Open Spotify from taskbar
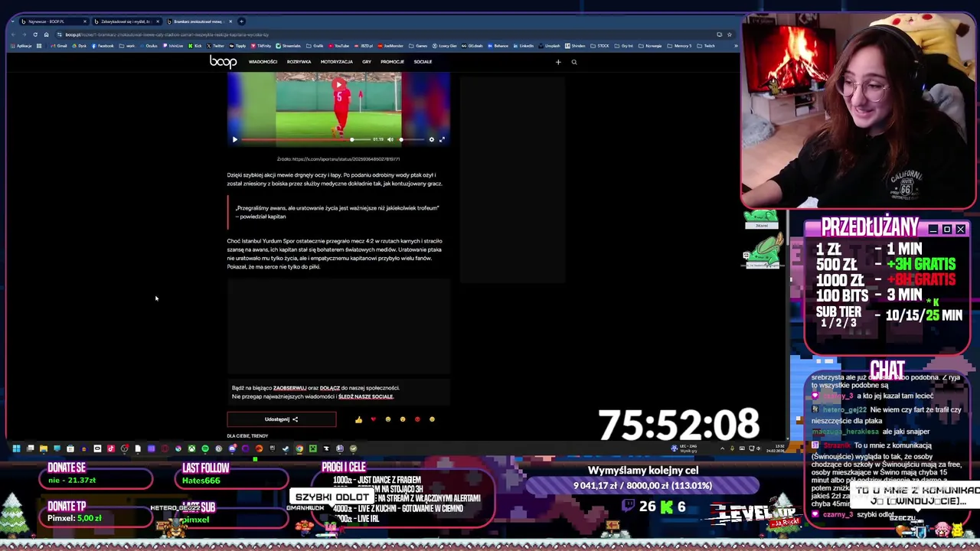 (x=205, y=448)
